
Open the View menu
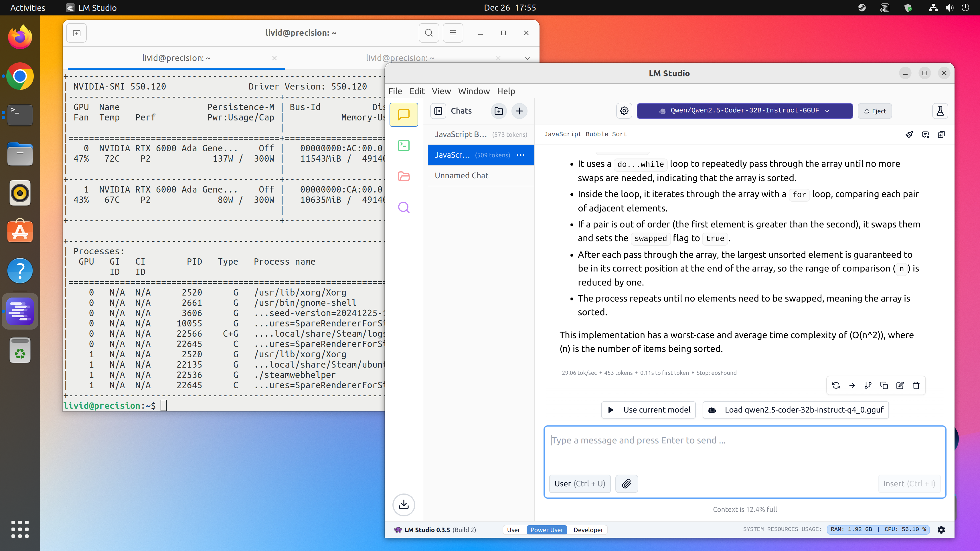click(441, 91)
